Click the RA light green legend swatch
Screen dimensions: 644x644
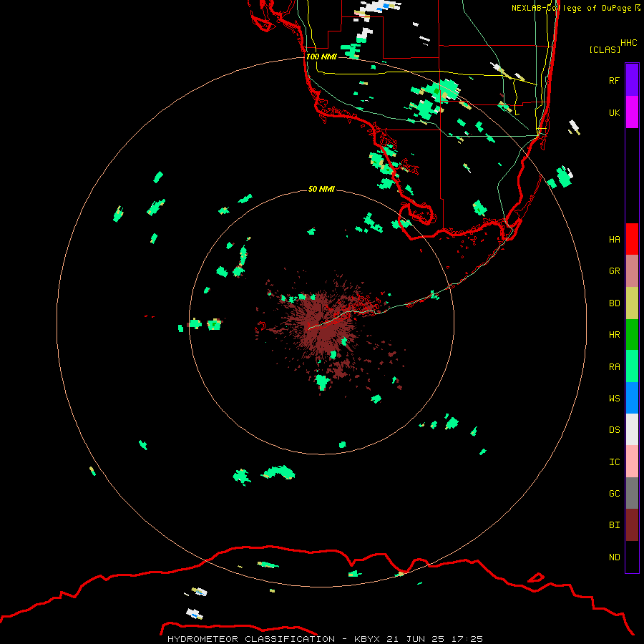[x=632, y=366]
